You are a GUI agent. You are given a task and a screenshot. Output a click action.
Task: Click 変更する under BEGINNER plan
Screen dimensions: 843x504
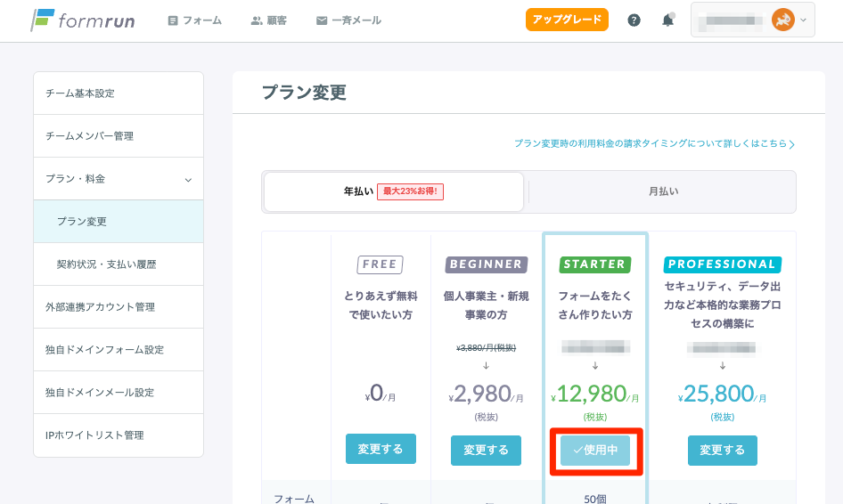[x=486, y=450]
